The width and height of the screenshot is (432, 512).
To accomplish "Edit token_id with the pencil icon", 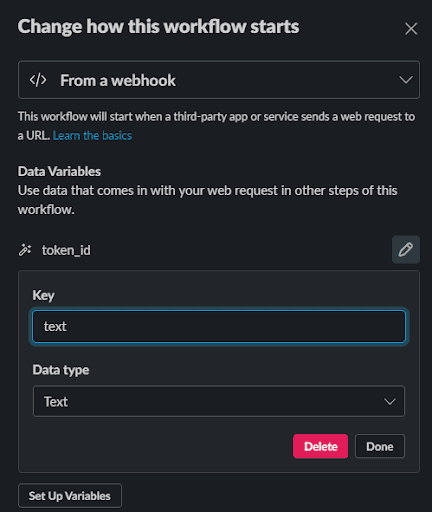I will pyautogui.click(x=406, y=250).
